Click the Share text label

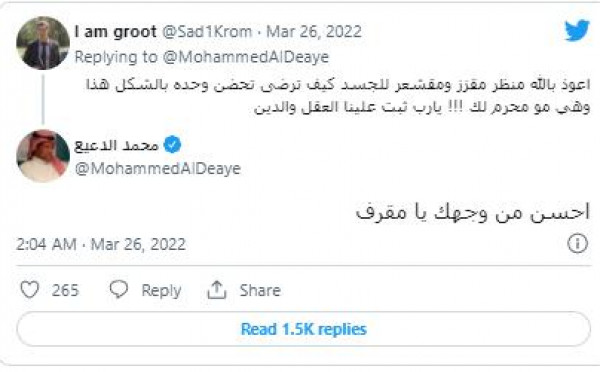[x=260, y=290]
